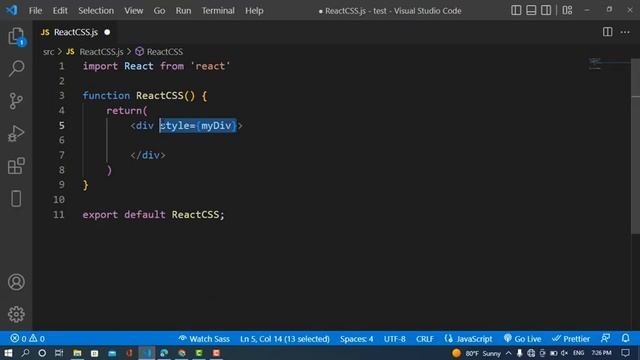Open the Run menu
640x360 pixels.
pos(183,11)
